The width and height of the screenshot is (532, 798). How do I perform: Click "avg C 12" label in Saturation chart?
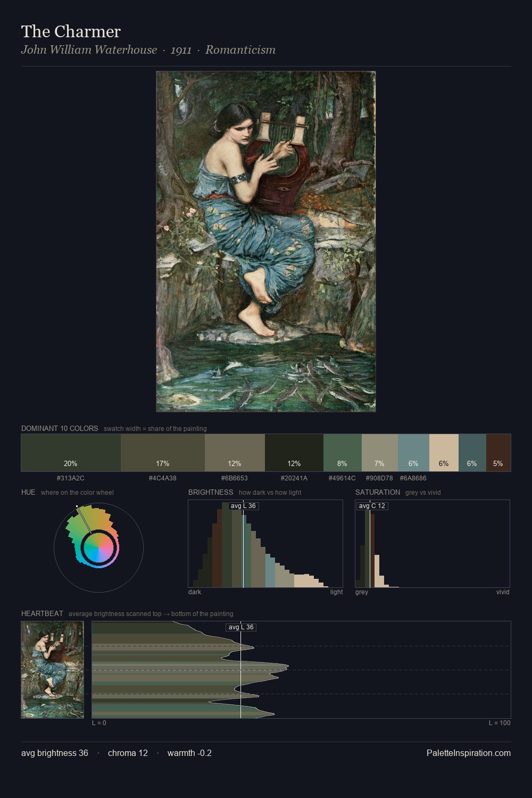point(372,506)
